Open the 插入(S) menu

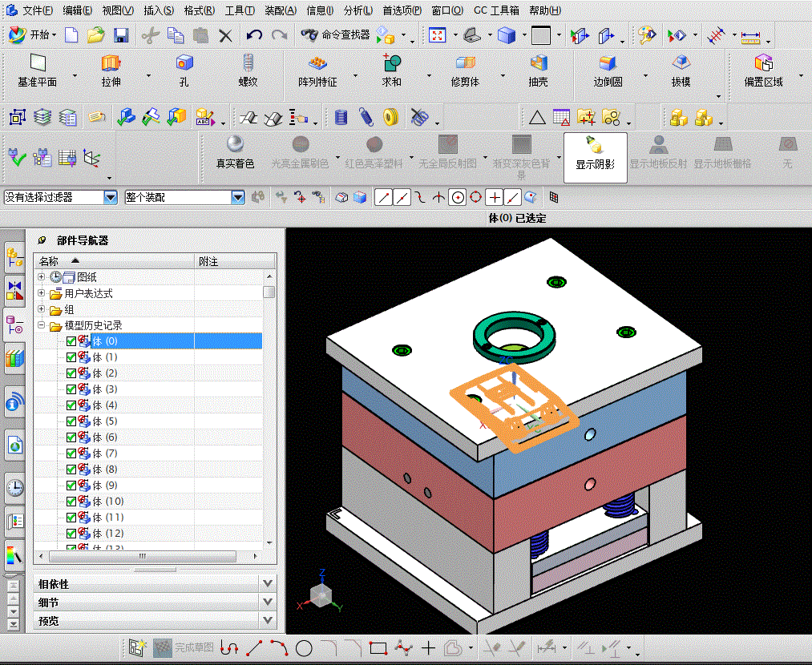click(x=158, y=10)
